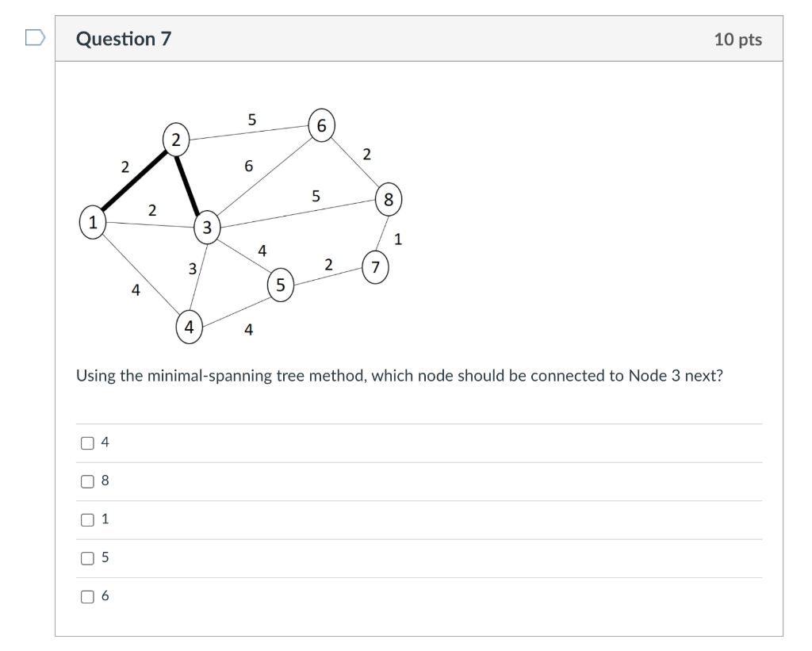This screenshot has height=651, width=812.
Task: Select Node 4 at the bottom
Action: click(189, 326)
